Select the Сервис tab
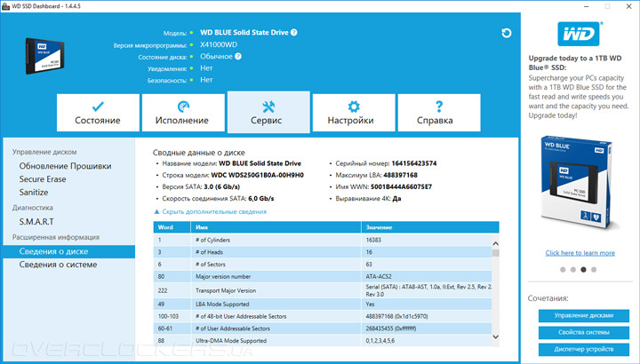 pos(268,112)
